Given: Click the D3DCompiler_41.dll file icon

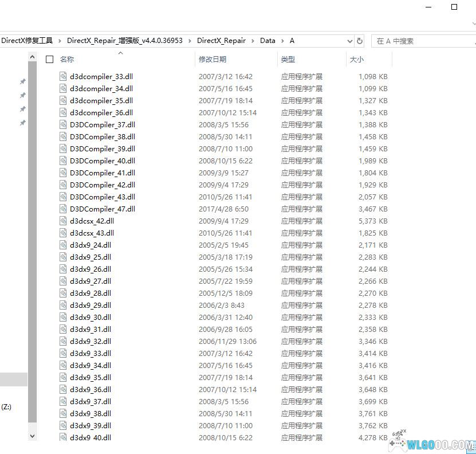Looking at the screenshot, I should click(x=62, y=173).
